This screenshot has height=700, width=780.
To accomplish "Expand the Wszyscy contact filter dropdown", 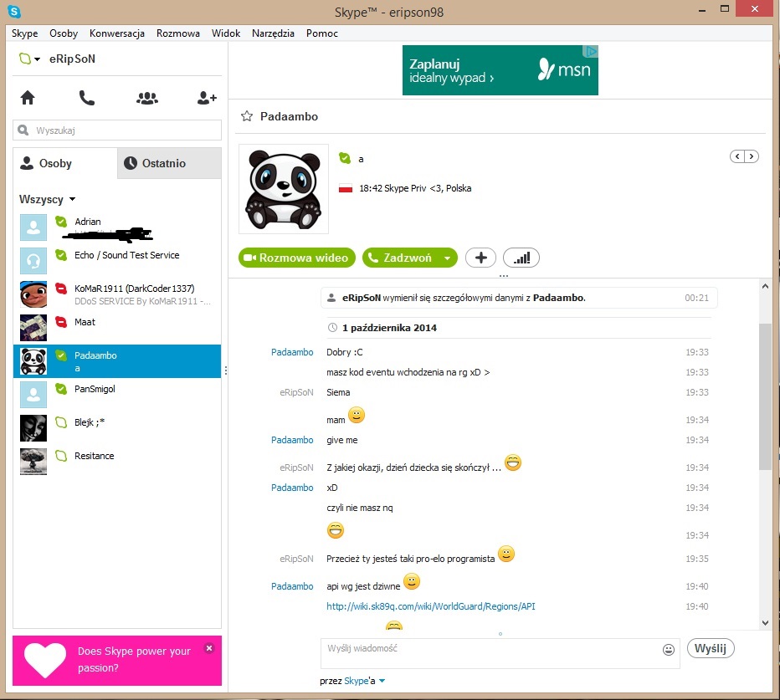I will click(x=47, y=199).
